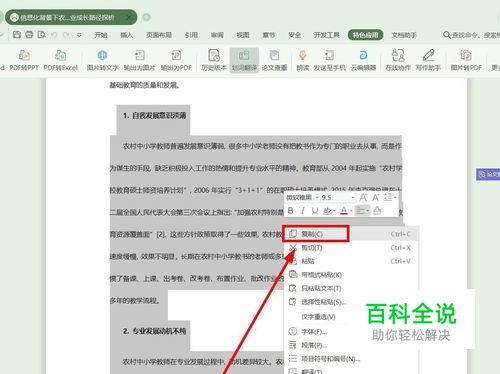Click the 图片转PDF tool icon
Image resolution: width=500 pixels, height=374 pixels.
pos(466,56)
